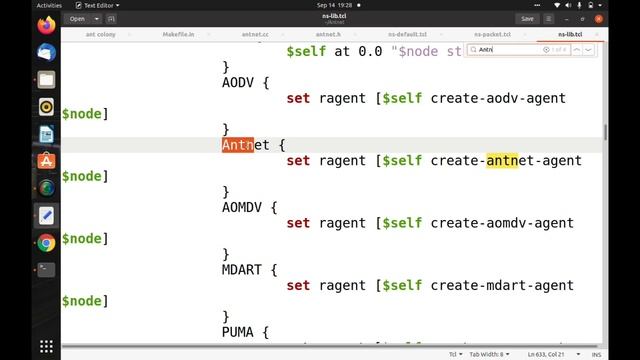Open the line and column position dropdown
This screenshot has width=640, height=360.
(553, 354)
